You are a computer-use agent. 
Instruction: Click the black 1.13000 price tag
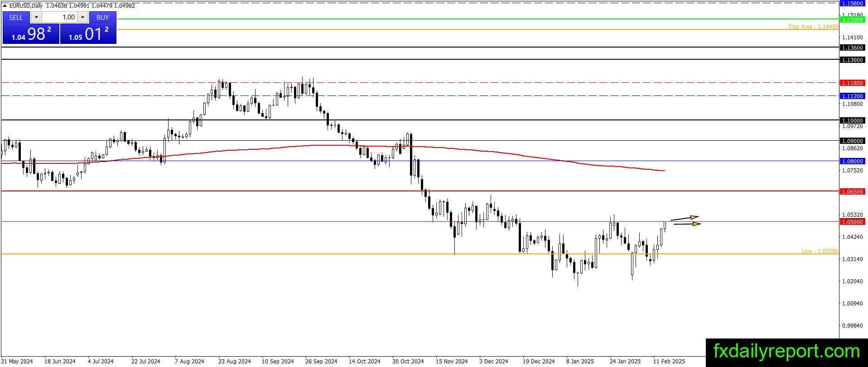(852, 60)
